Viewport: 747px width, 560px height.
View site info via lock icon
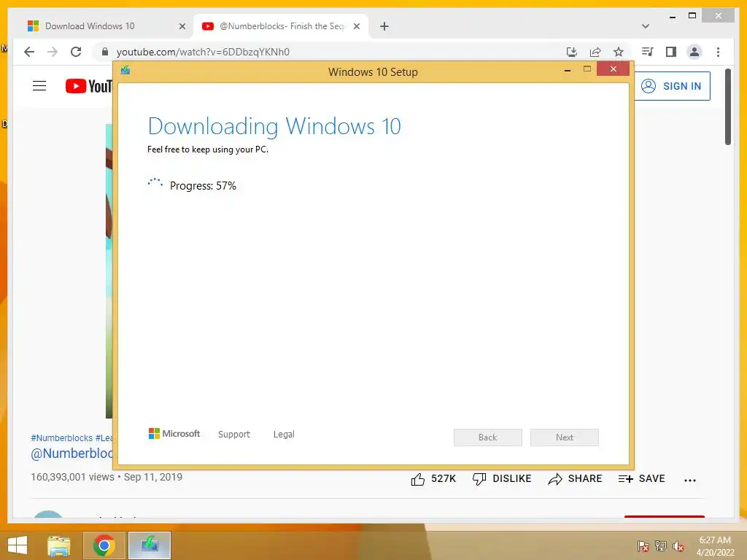point(105,52)
